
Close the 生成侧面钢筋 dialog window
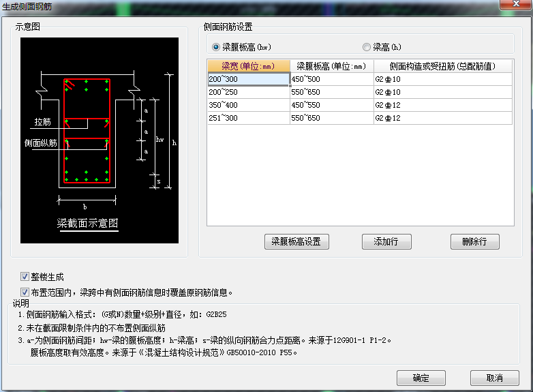point(516,4)
